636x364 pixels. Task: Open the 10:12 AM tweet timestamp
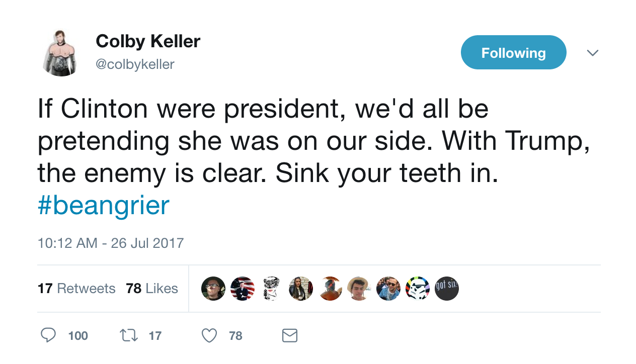pos(111,243)
